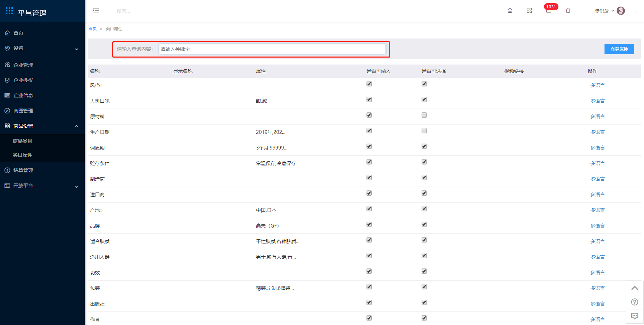
Task: Click the gear icon beside 设置
Action: coord(7,48)
